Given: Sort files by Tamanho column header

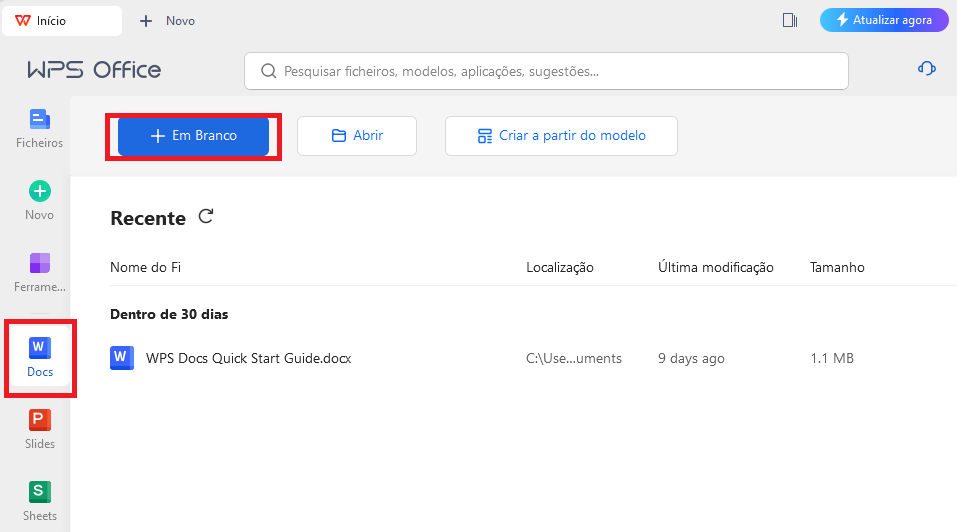Looking at the screenshot, I should [837, 267].
